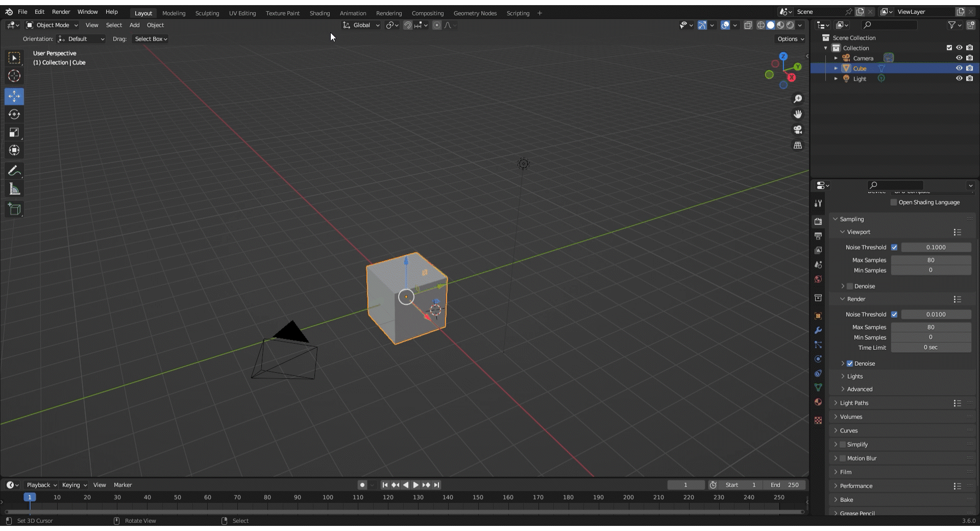Enable Open Shading Language checkbox

[x=894, y=203]
